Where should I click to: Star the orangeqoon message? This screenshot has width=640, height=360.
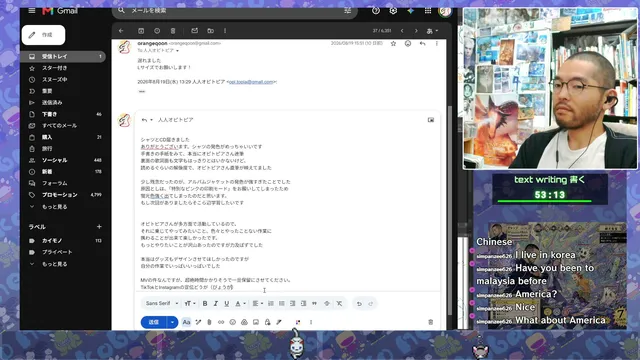pyautogui.click(x=393, y=43)
